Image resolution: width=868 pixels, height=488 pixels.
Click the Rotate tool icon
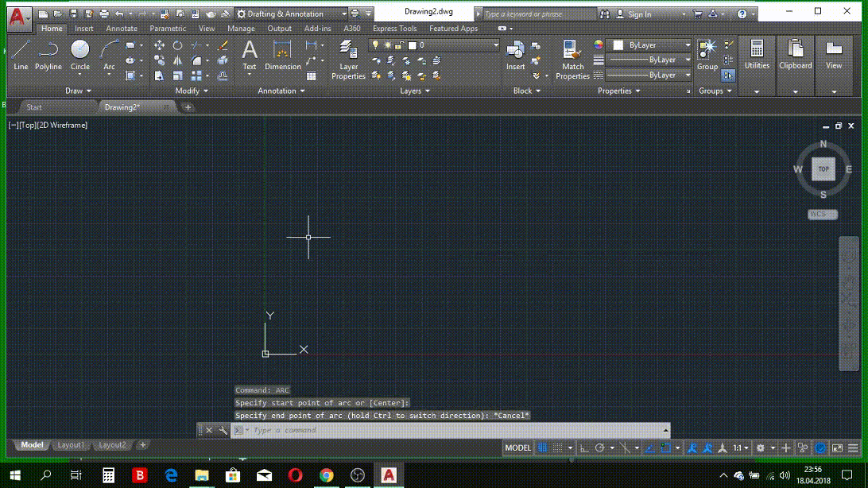pos(178,45)
